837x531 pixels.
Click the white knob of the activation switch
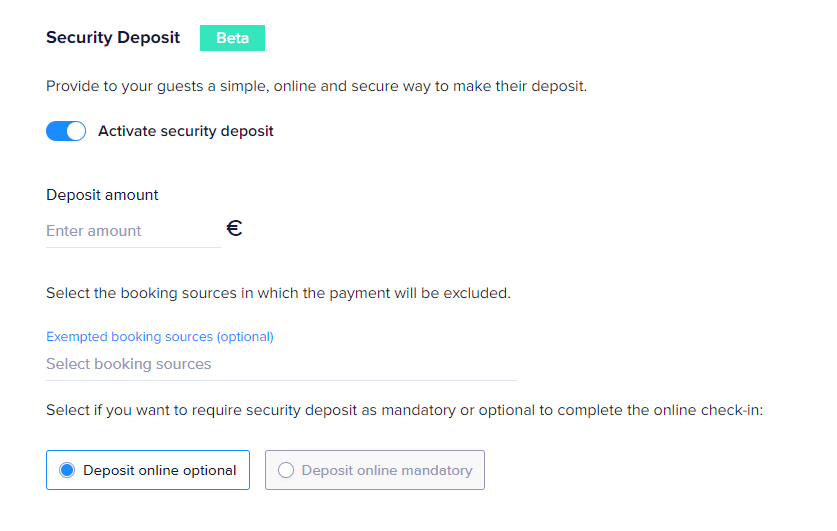(76, 131)
